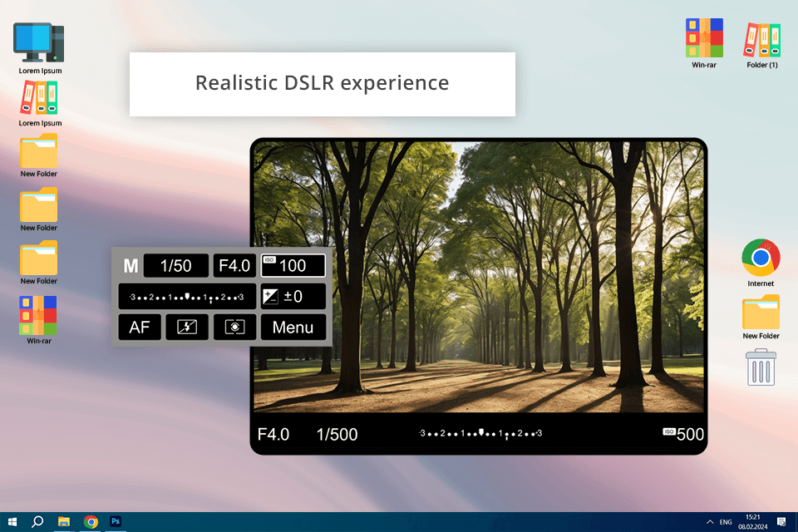The width and height of the screenshot is (798, 532).
Task: Open New Folder directly below Lorem Ipsum binders
Action: (39, 150)
